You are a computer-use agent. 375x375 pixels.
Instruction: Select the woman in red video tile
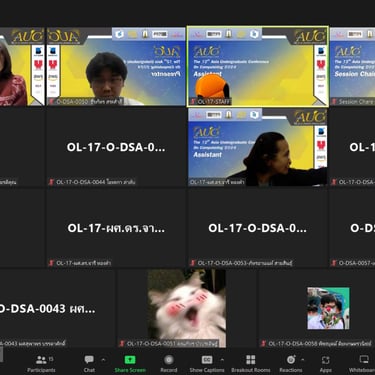pos(22,66)
